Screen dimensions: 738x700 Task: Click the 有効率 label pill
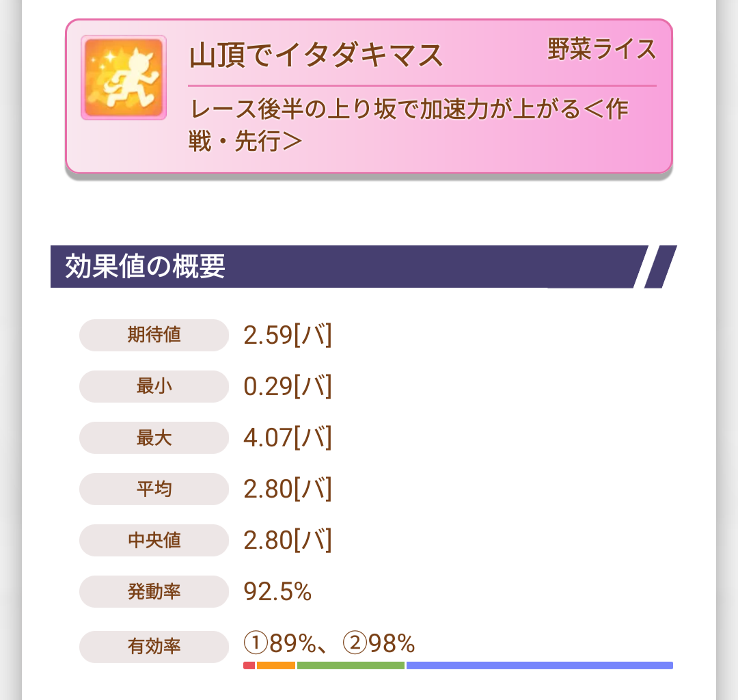coord(154,646)
